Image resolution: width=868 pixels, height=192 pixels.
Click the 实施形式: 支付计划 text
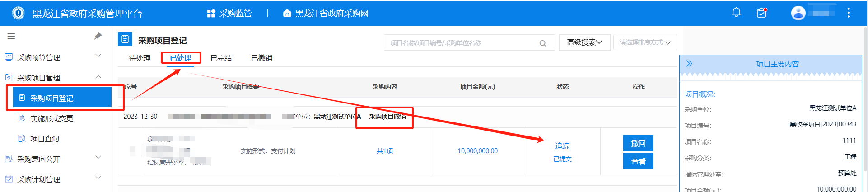[268, 151]
